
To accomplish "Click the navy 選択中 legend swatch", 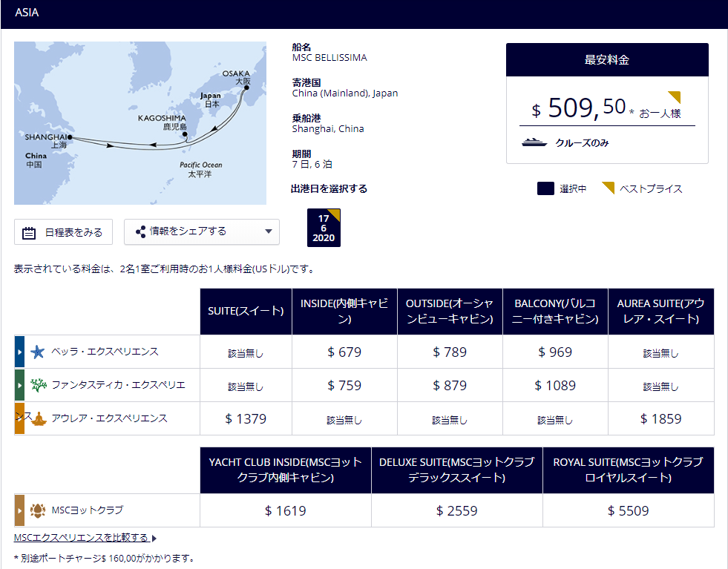I will [x=545, y=188].
